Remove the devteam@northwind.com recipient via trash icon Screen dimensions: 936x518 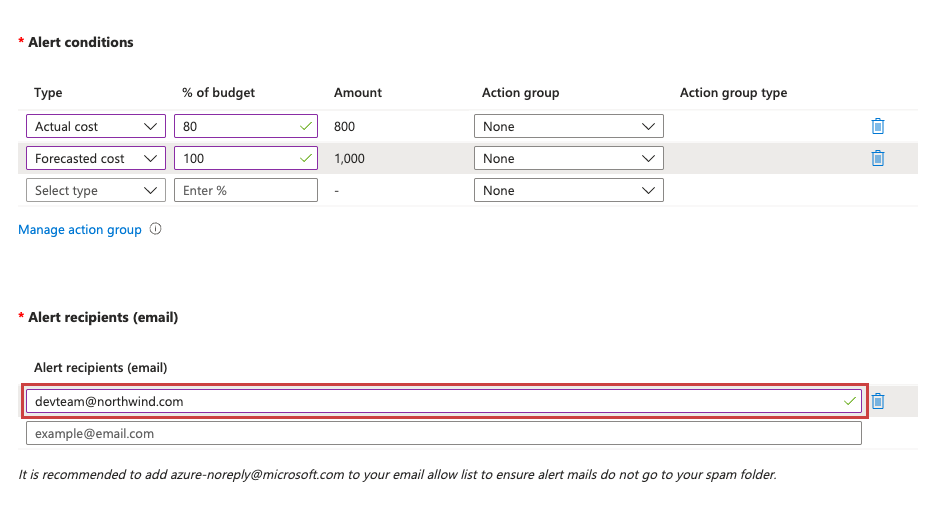878,402
